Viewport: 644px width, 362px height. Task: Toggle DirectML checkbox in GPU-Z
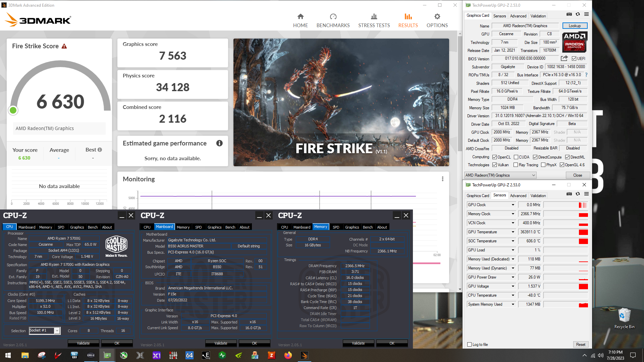[567, 157]
